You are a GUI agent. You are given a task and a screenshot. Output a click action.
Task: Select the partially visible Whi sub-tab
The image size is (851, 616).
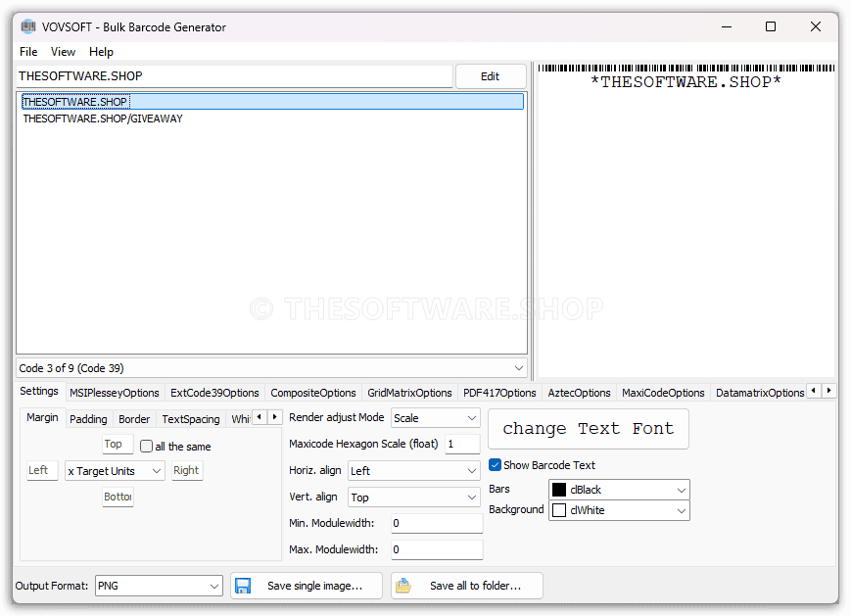point(240,419)
